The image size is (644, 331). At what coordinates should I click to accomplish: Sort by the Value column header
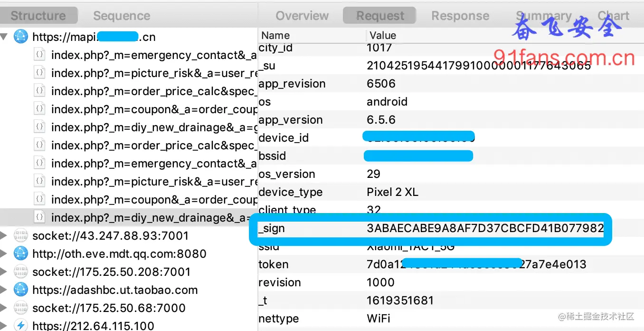click(x=383, y=35)
